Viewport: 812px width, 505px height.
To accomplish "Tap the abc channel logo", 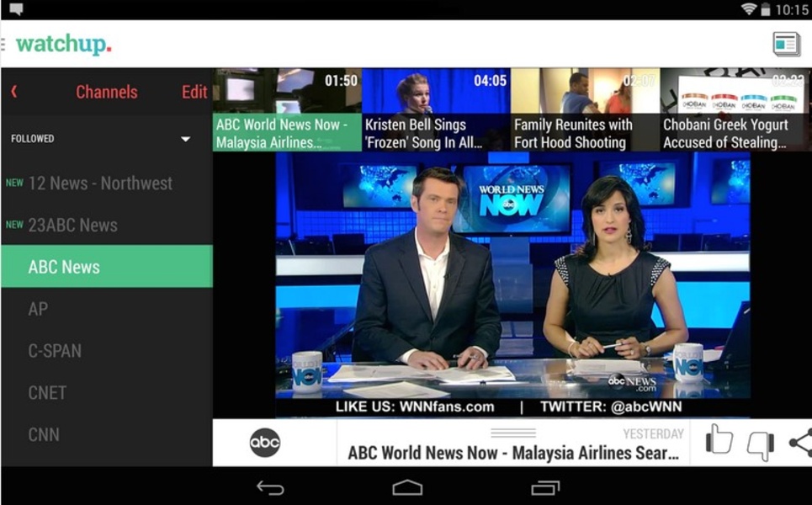I will click(264, 443).
